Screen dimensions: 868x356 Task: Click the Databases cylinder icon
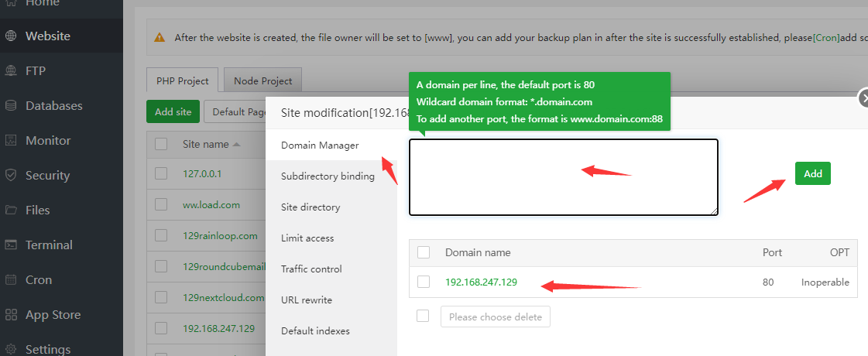tap(11, 106)
